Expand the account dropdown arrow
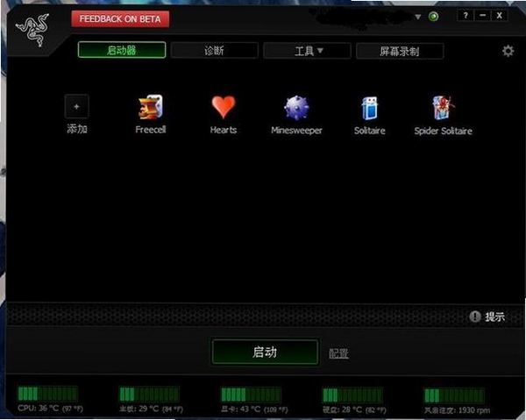526x420 pixels. coord(418,17)
